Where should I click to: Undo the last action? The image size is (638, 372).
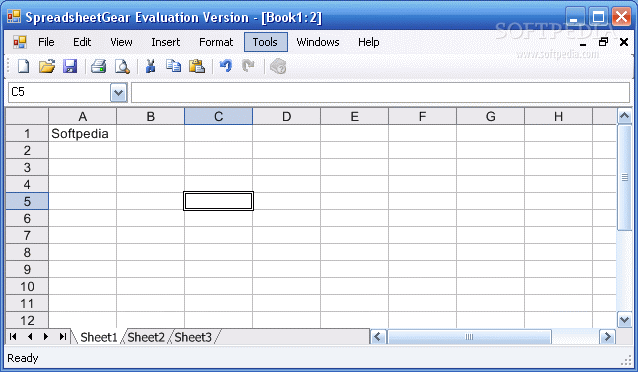pos(225,66)
